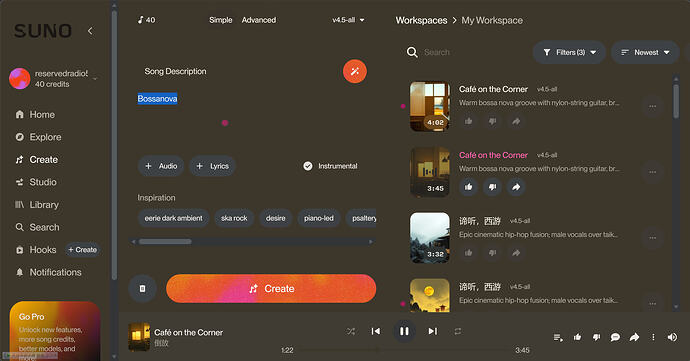The width and height of the screenshot is (690, 361).
Task: Click the inspiration tags horizontal scrollbar
Action: (165, 242)
